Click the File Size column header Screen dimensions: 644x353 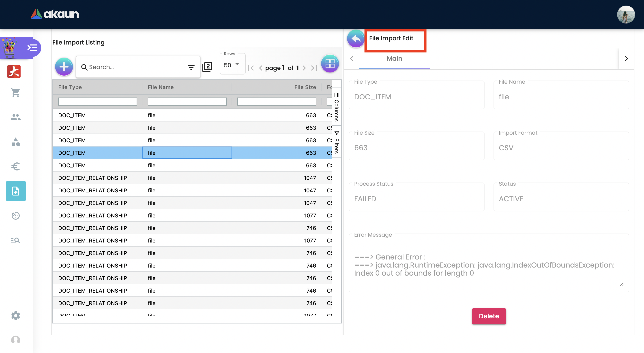(x=305, y=87)
